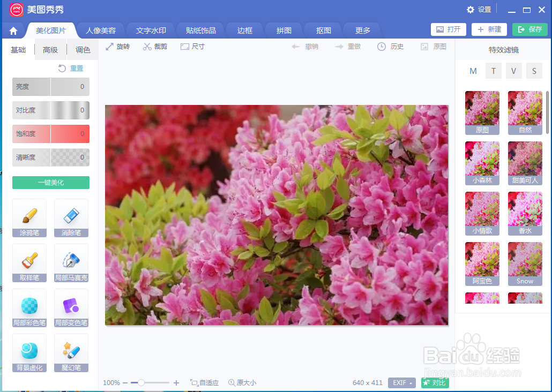Image resolution: width=552 pixels, height=392 pixels.
Task: Select the 消除笔 eraser pen tool
Action: pyautogui.click(x=71, y=218)
